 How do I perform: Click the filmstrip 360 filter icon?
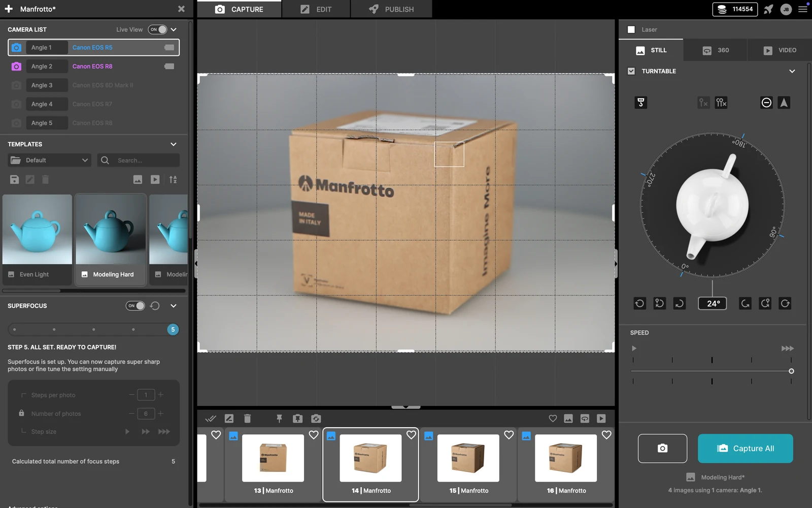585,419
